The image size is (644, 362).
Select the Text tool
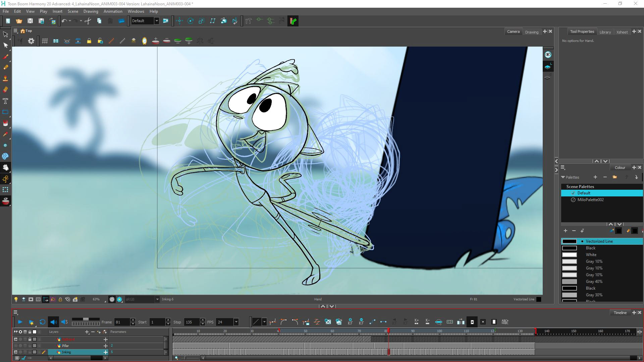[5, 101]
